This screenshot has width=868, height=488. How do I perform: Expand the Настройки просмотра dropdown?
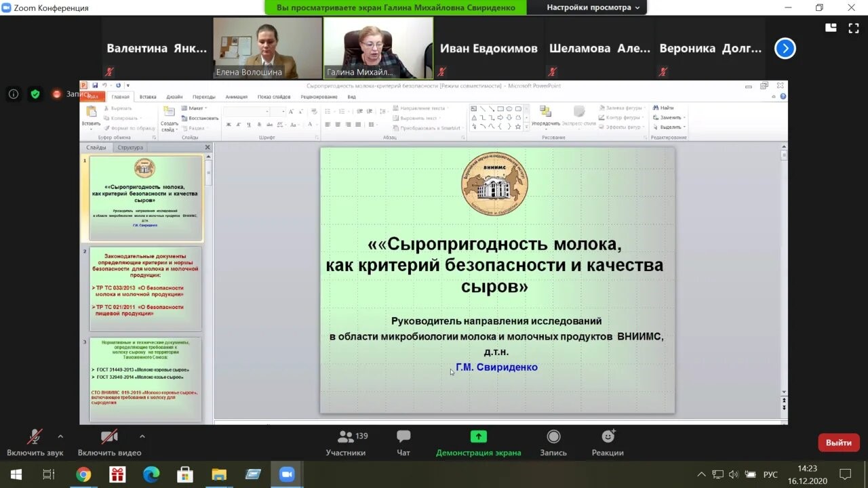(593, 7)
